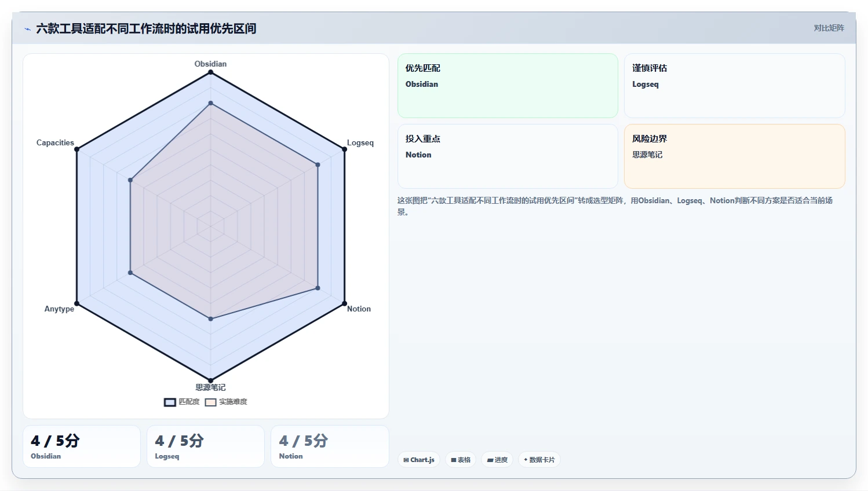This screenshot has width=868, height=491.
Task: Click the Notion axis label on radar
Action: click(359, 309)
